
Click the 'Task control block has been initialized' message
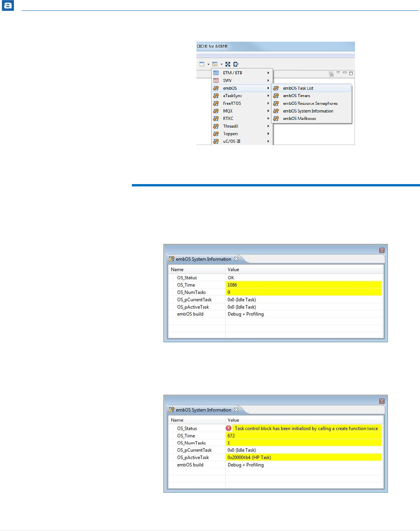pos(306,429)
